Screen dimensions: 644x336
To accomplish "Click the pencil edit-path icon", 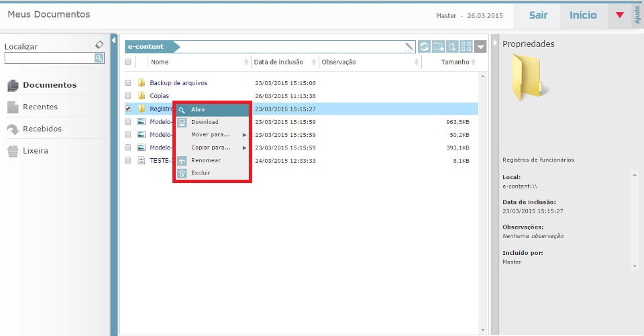I will click(409, 47).
